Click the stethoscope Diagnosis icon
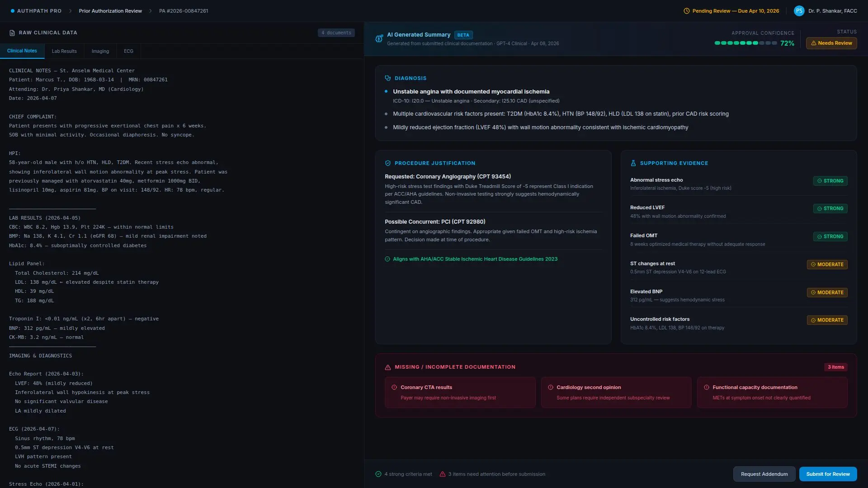This screenshot has width=868, height=488. [x=387, y=78]
